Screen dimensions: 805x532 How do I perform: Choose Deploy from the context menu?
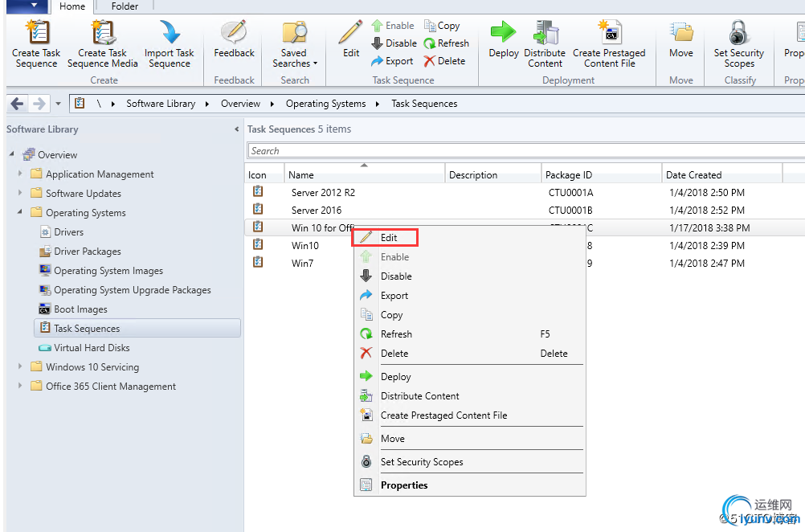pos(470,376)
